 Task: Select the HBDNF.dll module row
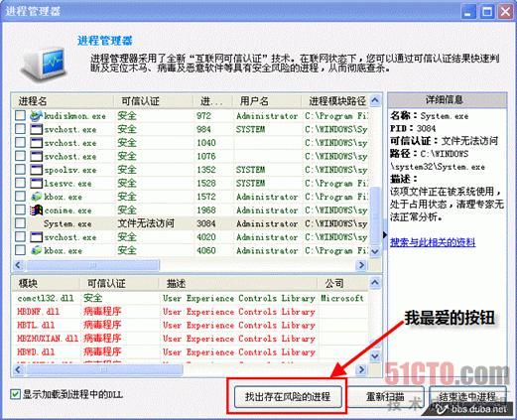pyautogui.click(x=191, y=312)
